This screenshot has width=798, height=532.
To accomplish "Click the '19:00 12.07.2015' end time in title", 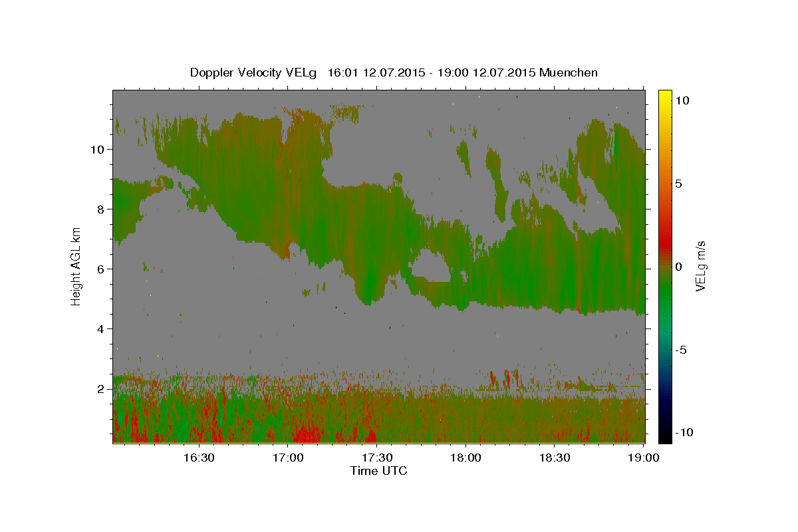I will coord(485,72).
